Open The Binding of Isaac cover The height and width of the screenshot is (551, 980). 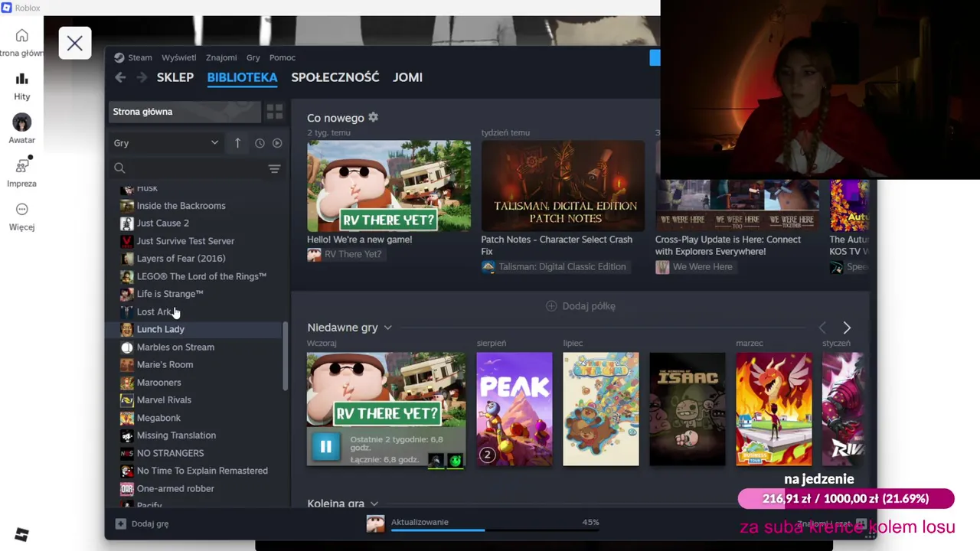click(688, 409)
